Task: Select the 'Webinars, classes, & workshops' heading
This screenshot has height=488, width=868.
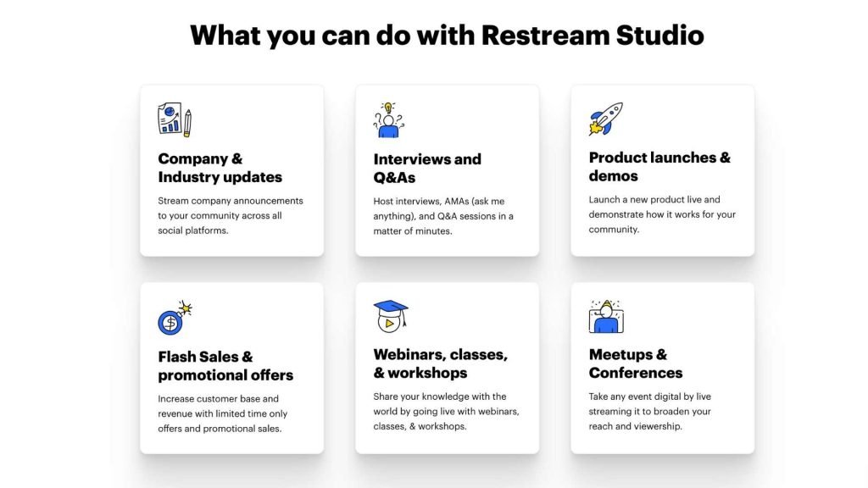Action: point(440,363)
